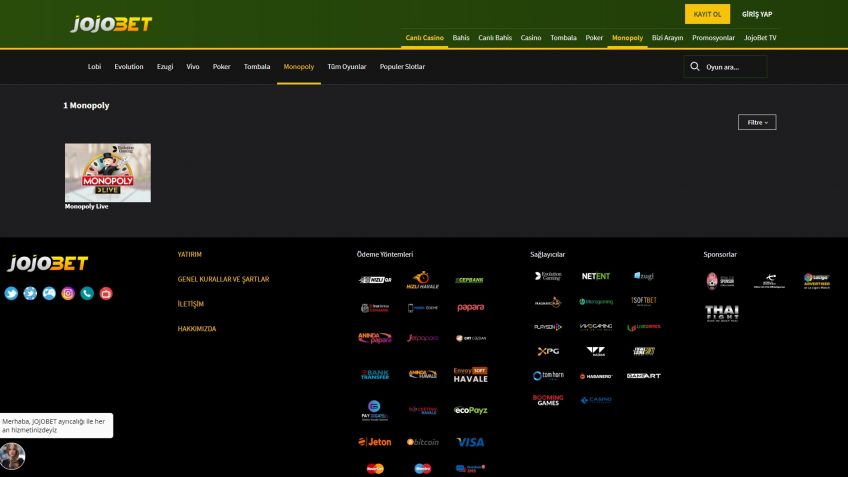
Task: Click the Papara payment logo
Action: tap(470, 307)
